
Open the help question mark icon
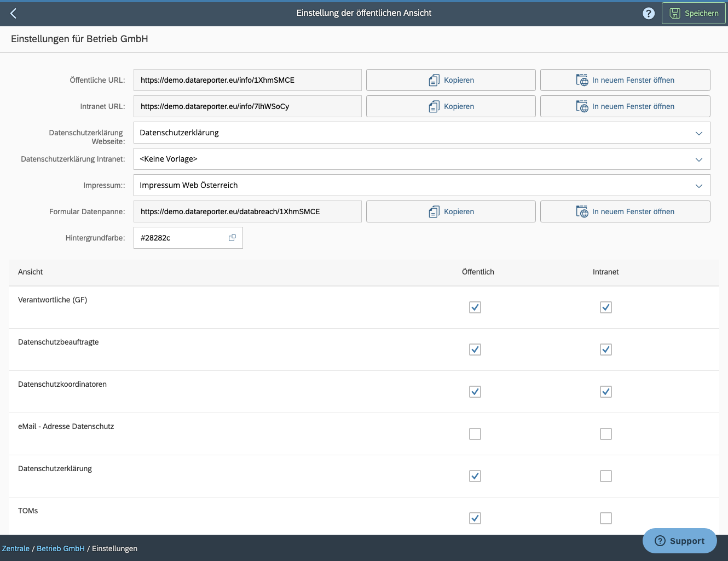(649, 13)
